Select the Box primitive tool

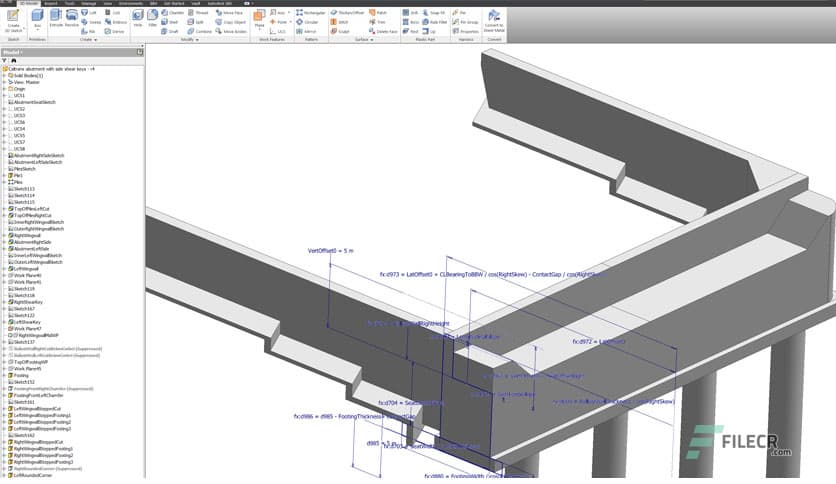[x=37, y=21]
